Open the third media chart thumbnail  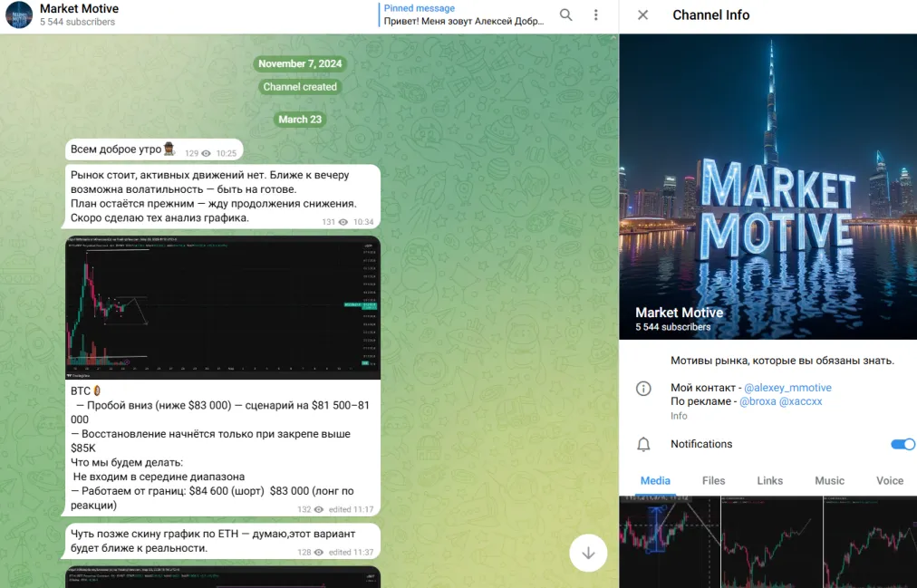pos(870,542)
